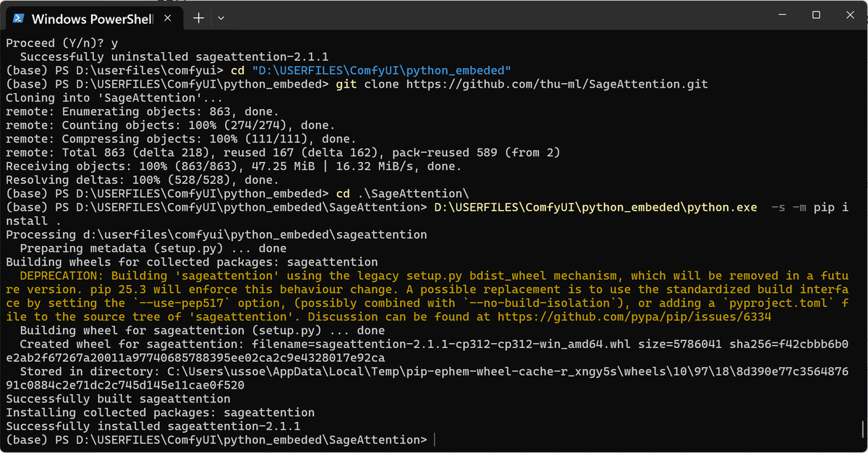
Task: Click the pip issues GitHub link
Action: coord(636,316)
